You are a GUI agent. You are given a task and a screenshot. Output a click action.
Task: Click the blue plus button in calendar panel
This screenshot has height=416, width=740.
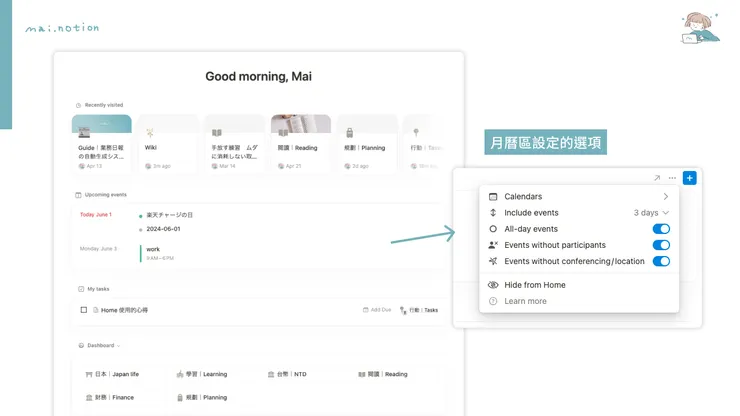690,178
